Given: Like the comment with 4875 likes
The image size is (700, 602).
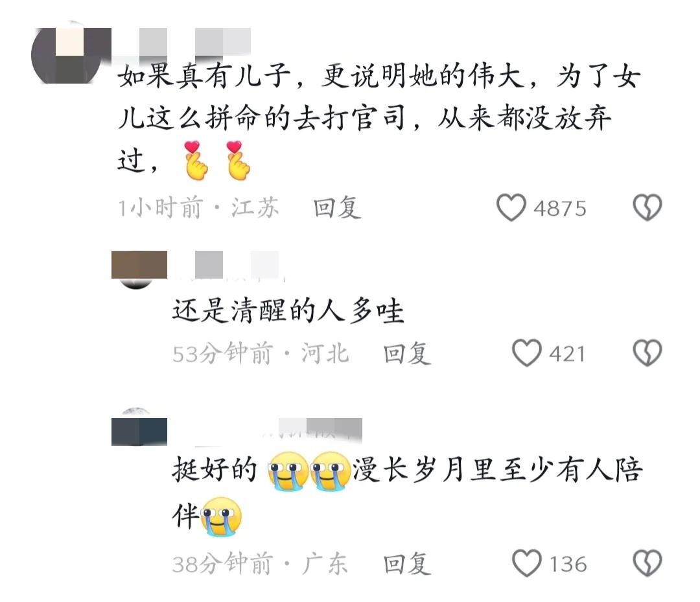Looking at the screenshot, I should tap(511, 207).
